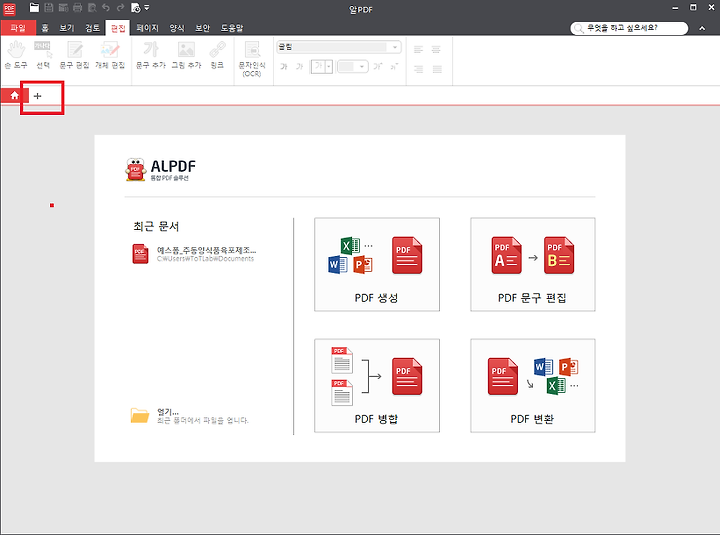Justify text alignment icon

[437, 69]
